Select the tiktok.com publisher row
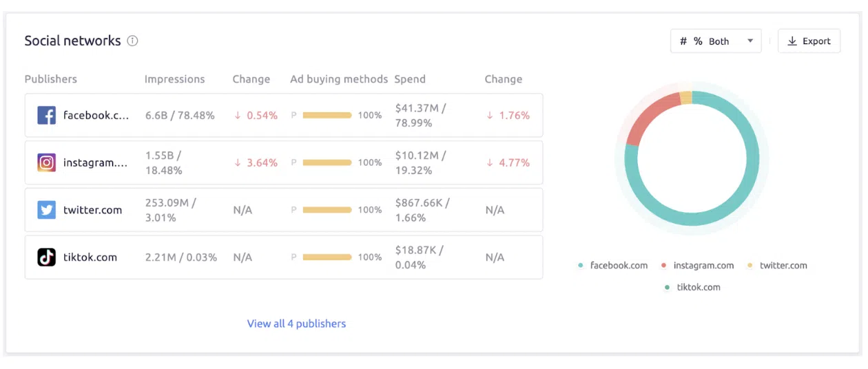 click(283, 257)
